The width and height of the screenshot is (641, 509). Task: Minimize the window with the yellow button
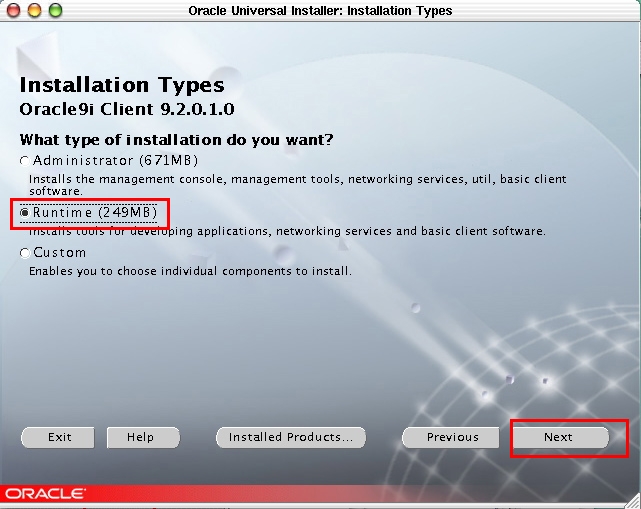click(34, 10)
